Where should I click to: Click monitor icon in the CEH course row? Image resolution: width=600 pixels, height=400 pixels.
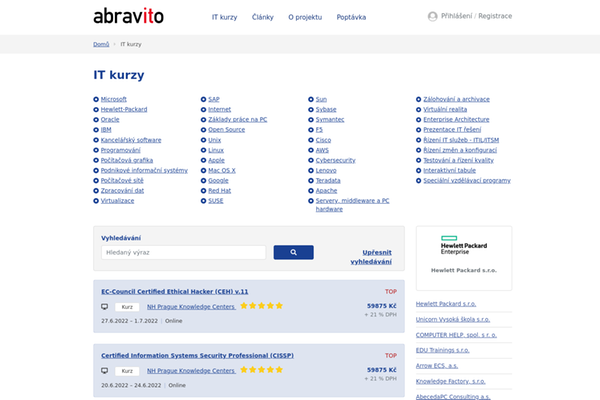pos(104,307)
